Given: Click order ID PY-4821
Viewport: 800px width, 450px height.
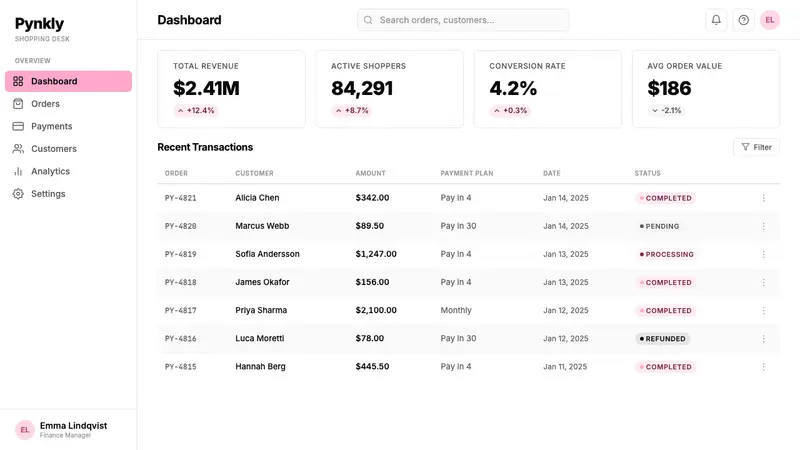Looking at the screenshot, I should (180, 198).
